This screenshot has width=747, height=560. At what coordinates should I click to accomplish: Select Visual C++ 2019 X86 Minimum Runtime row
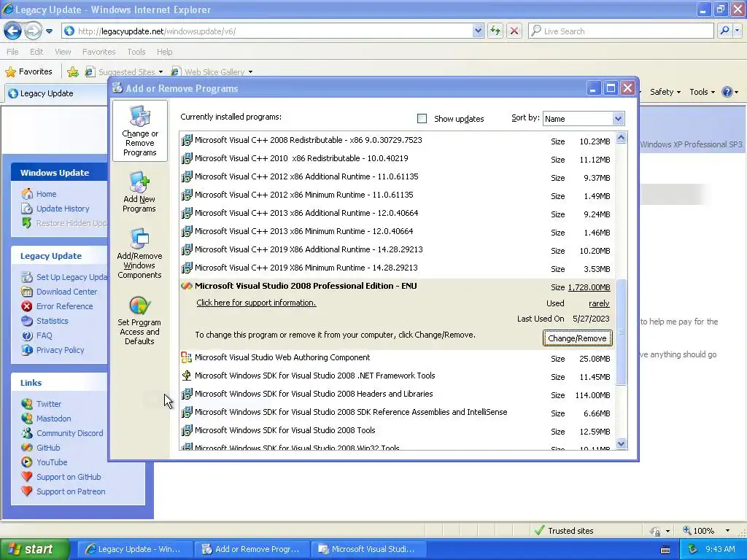coord(397,268)
